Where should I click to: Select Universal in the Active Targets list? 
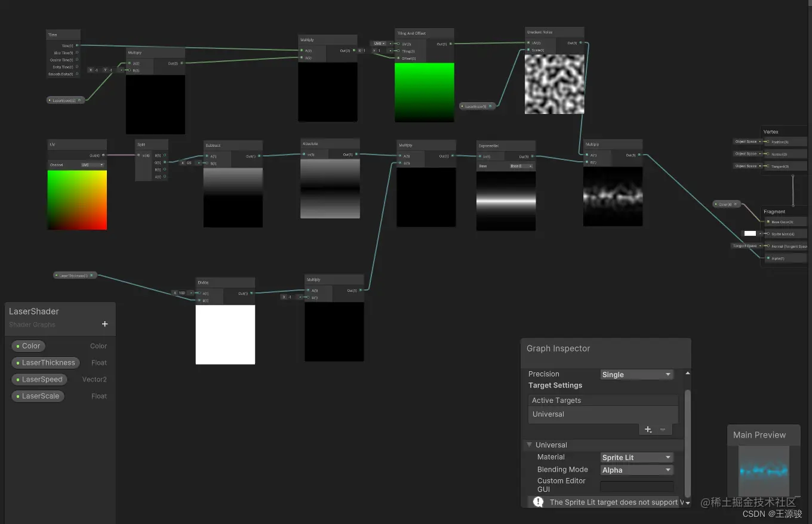[602, 414]
